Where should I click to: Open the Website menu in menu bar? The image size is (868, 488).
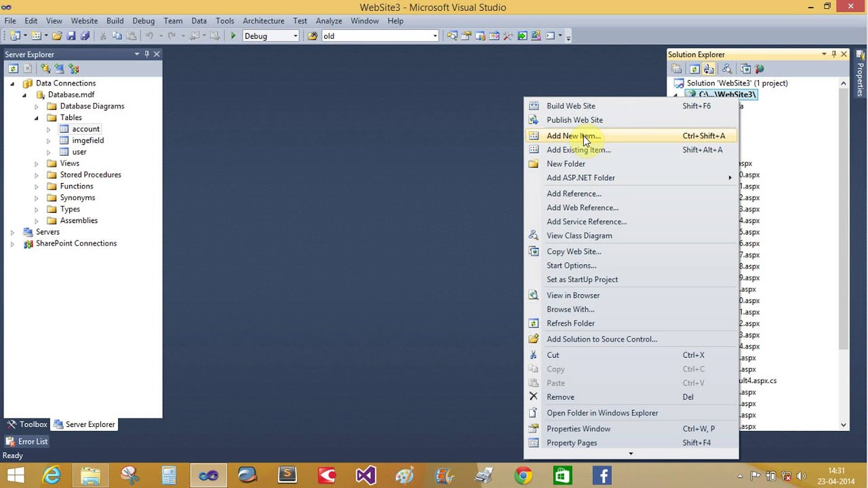[x=85, y=21]
